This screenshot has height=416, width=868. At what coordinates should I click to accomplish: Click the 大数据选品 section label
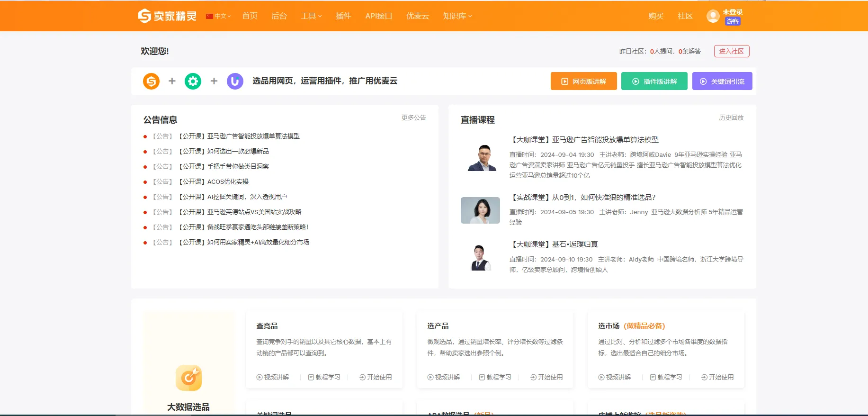click(x=188, y=407)
